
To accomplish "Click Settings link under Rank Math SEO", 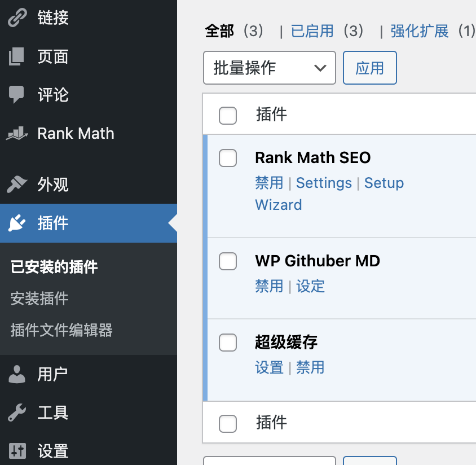I will (x=324, y=183).
